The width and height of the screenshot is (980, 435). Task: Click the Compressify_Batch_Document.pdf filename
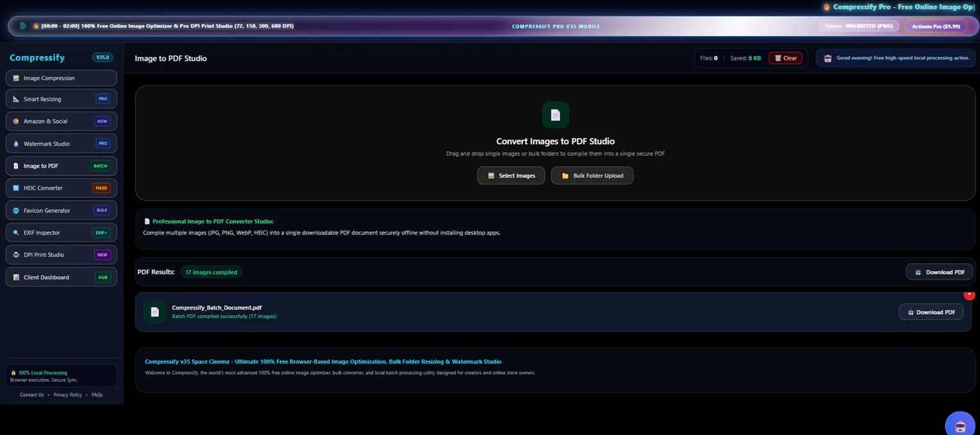point(217,308)
